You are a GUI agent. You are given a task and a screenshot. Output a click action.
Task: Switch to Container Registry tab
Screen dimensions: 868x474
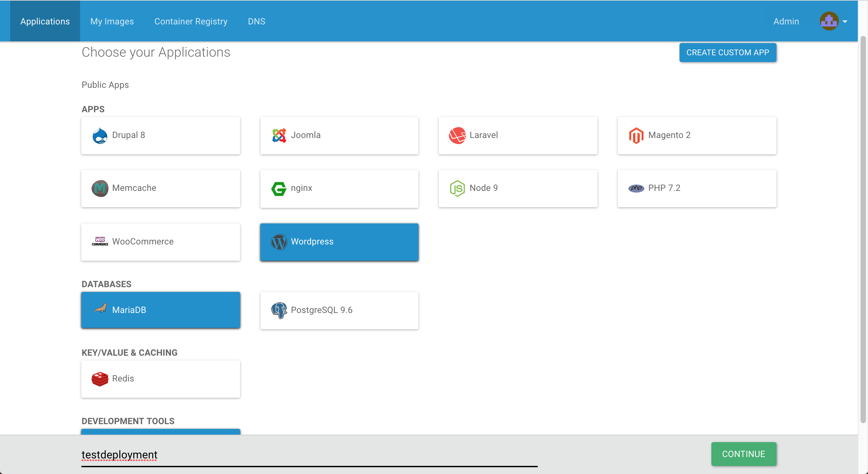click(191, 21)
